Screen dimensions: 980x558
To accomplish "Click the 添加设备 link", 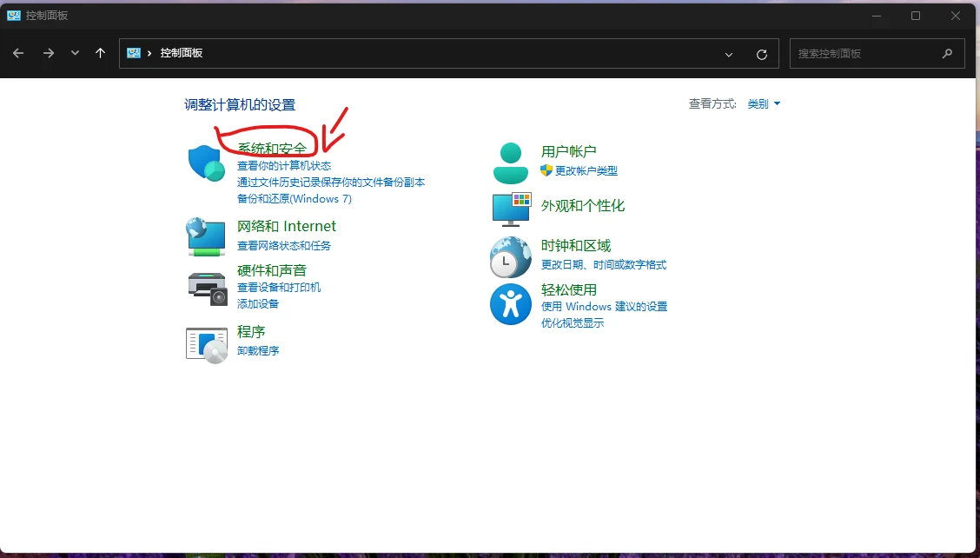I will point(258,304).
